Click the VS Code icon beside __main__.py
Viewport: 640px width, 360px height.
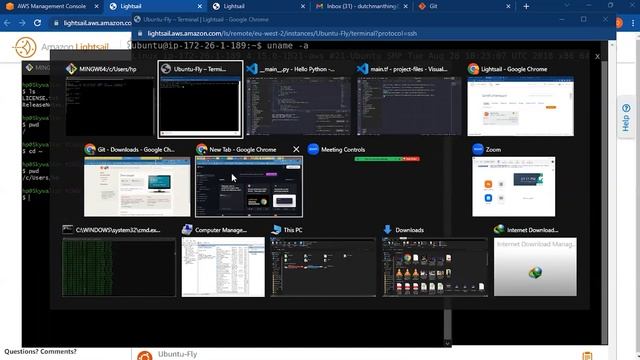pos(252,69)
